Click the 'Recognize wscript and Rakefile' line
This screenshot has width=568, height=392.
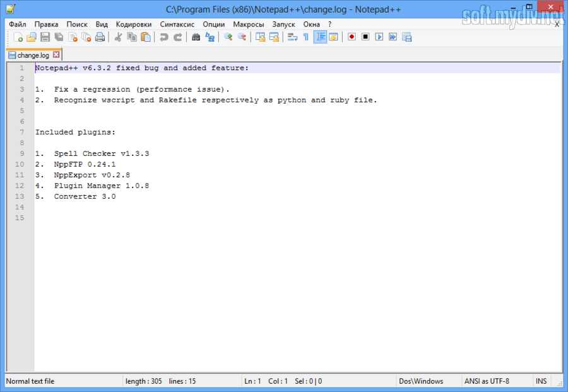coord(206,100)
